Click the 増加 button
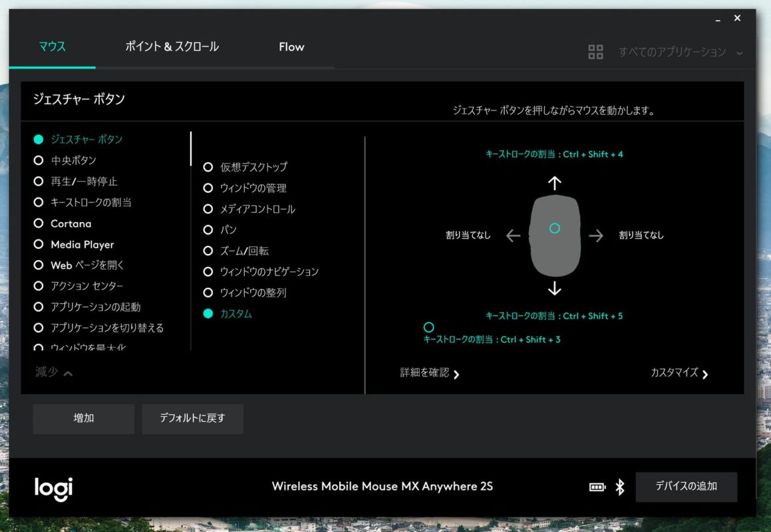This screenshot has width=771, height=532. point(84,418)
